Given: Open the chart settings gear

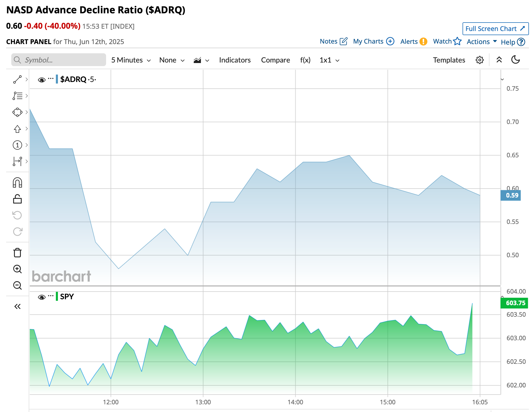Looking at the screenshot, I should (479, 60).
